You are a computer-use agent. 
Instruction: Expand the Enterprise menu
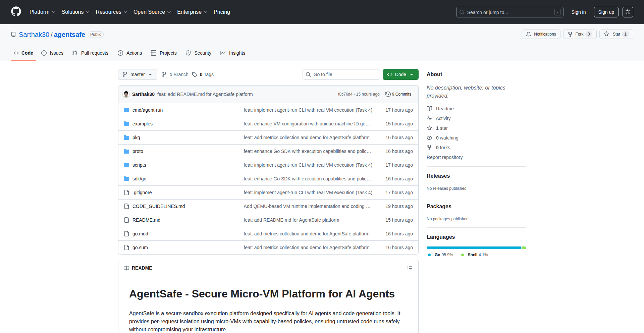coord(192,12)
